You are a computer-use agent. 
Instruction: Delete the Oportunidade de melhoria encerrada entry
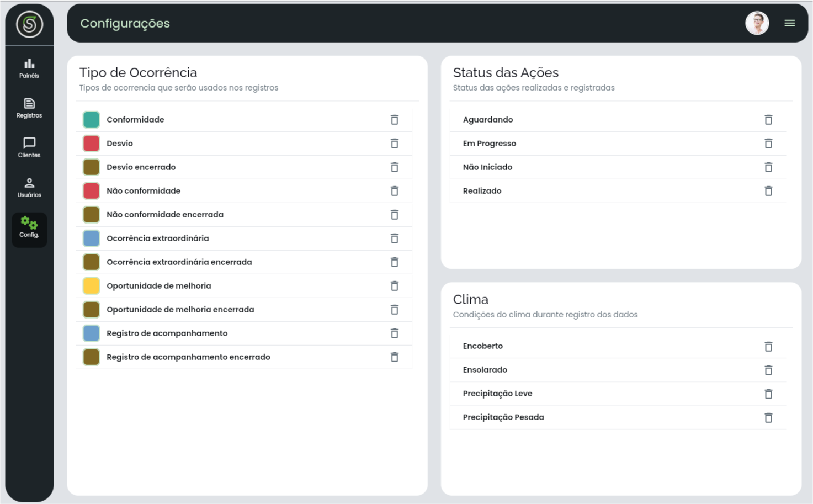[395, 310]
